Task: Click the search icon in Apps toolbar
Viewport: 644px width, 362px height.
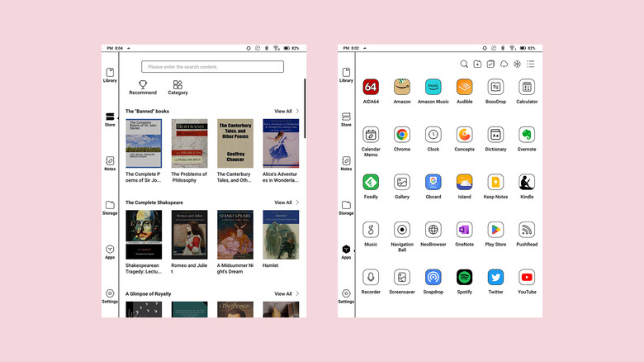Action: pyautogui.click(x=464, y=64)
